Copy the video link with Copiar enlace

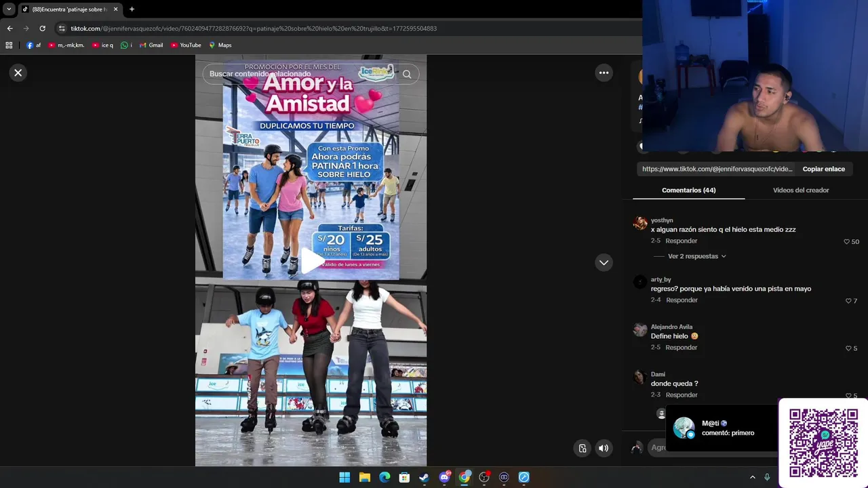coord(823,169)
